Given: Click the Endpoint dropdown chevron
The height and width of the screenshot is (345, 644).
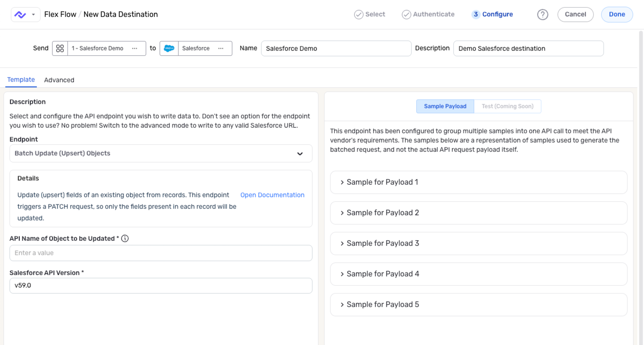Looking at the screenshot, I should pos(300,154).
